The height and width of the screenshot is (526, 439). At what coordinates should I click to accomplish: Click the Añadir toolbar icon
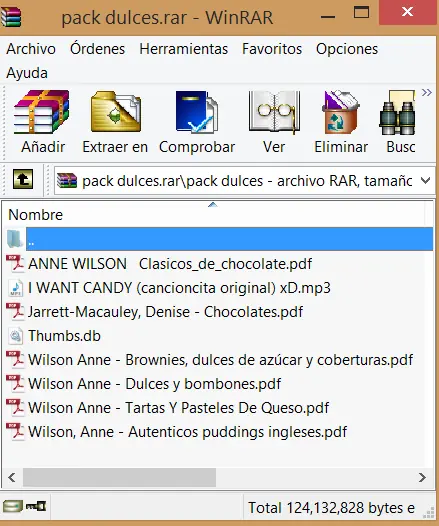click(x=42, y=112)
